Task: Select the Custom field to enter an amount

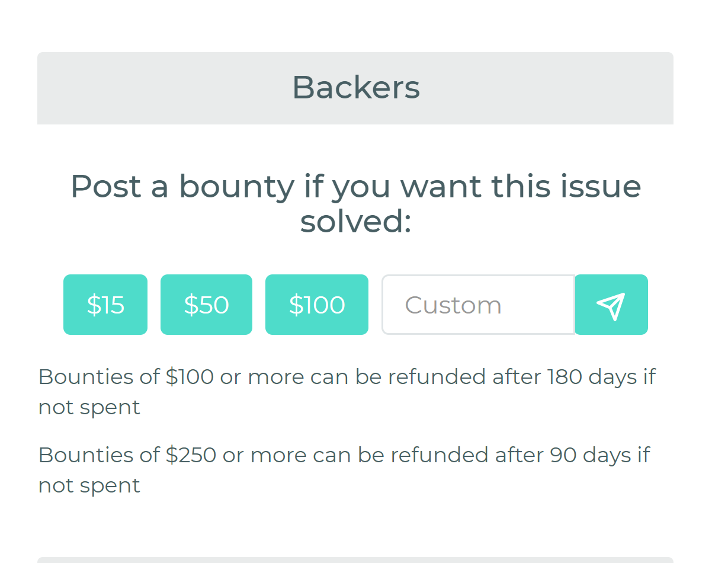Action: [x=478, y=304]
